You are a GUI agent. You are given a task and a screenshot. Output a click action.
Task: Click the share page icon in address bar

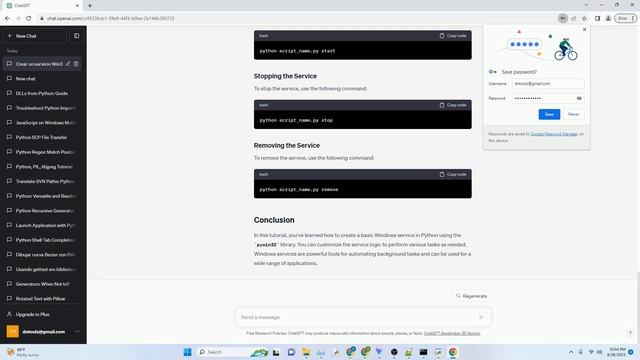coord(573,18)
